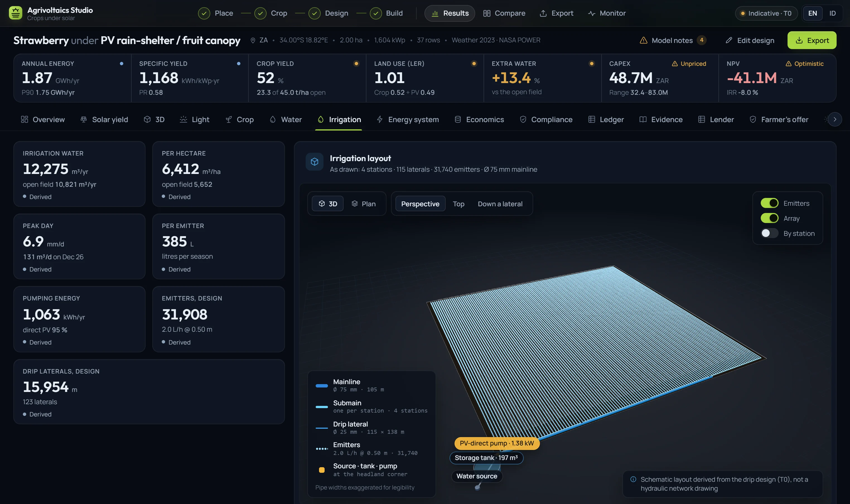Click the Agrivoltaics Studio logo icon
Image resolution: width=850 pixels, height=504 pixels.
tap(15, 13)
